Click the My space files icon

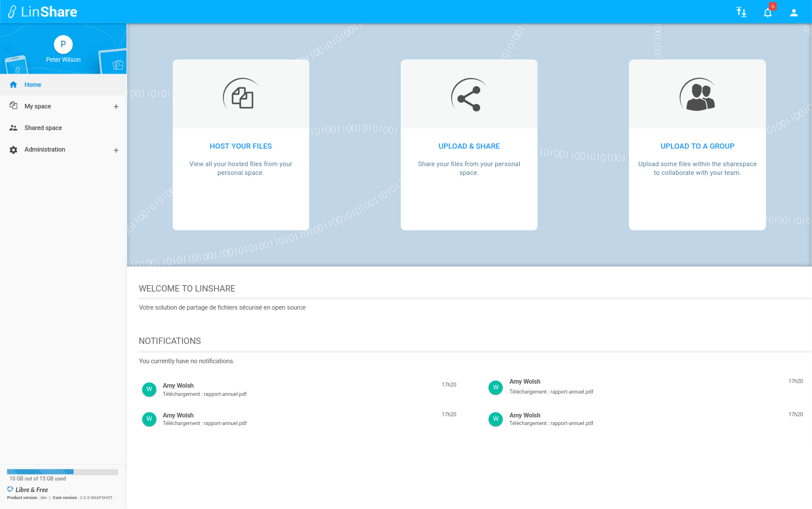(x=13, y=106)
